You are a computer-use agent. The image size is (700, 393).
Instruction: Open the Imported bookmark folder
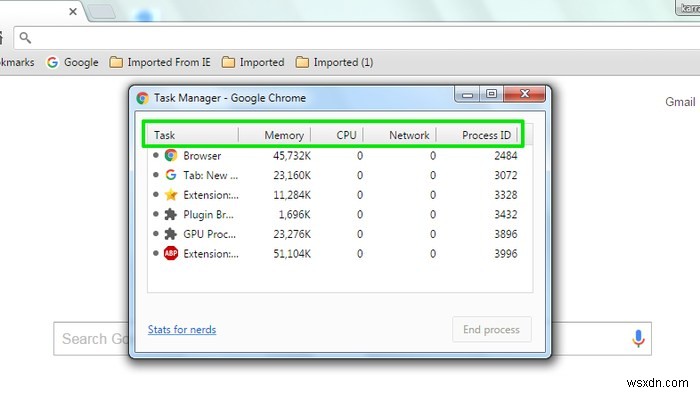(x=253, y=62)
